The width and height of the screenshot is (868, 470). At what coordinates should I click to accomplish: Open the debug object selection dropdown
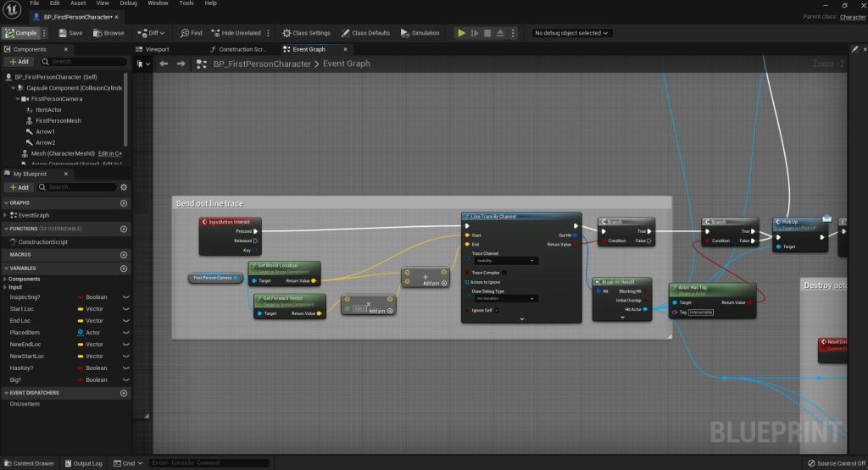[571, 33]
